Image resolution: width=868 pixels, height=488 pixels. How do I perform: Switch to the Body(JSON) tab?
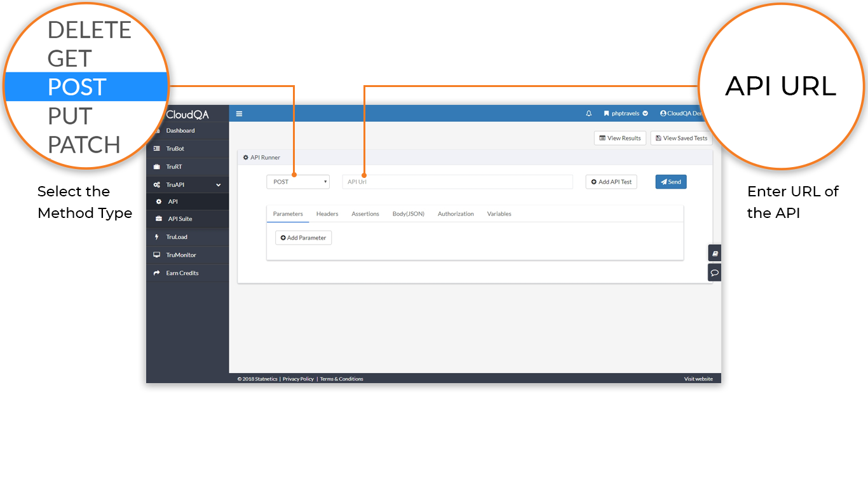(x=409, y=213)
